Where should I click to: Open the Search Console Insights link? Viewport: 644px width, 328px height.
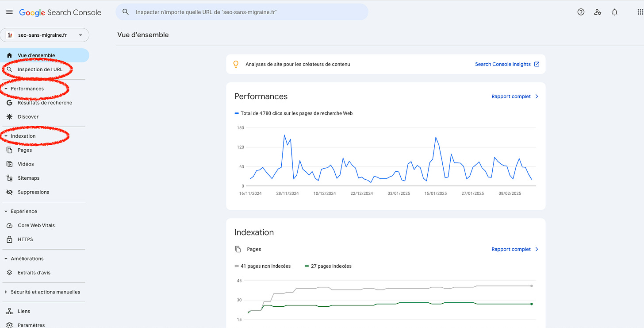click(x=507, y=64)
